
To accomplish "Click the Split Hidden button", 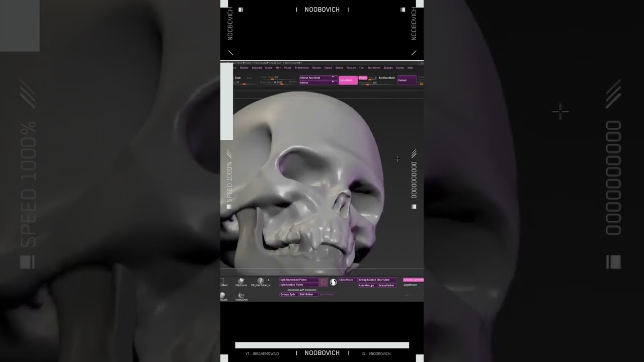I will coord(328,294).
